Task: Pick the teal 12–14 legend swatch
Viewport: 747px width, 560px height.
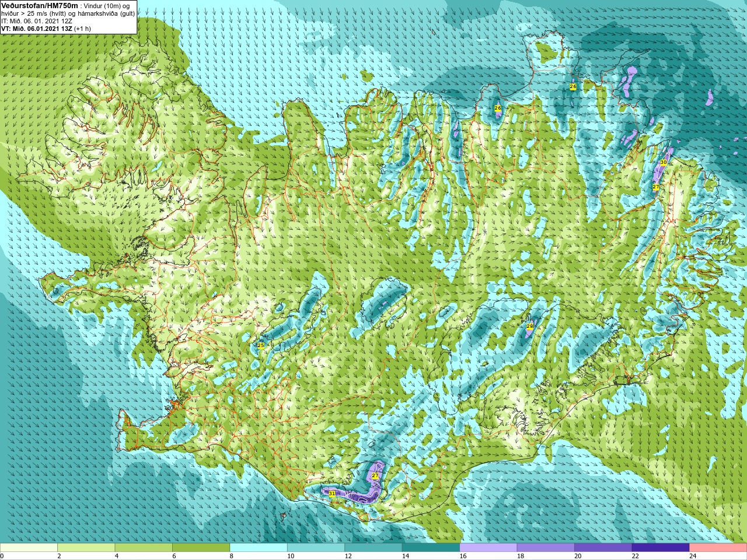Action: tap(373, 548)
